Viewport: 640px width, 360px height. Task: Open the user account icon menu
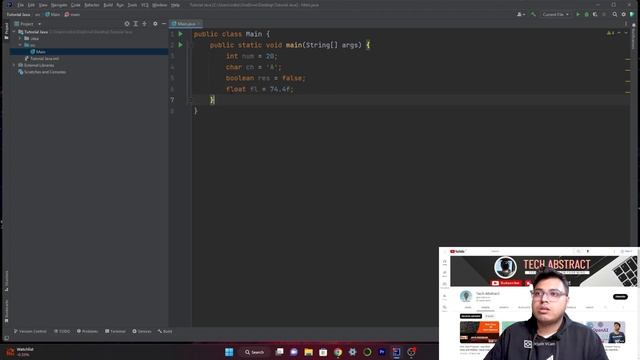521,14
